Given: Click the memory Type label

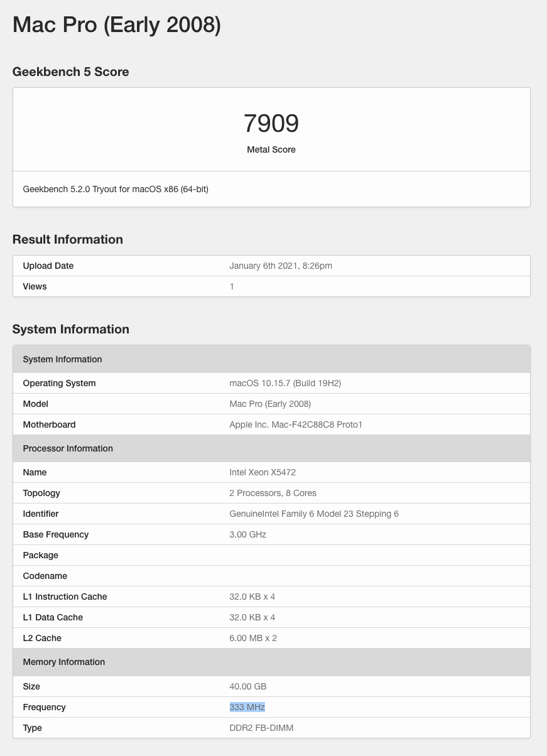Looking at the screenshot, I should [x=33, y=728].
